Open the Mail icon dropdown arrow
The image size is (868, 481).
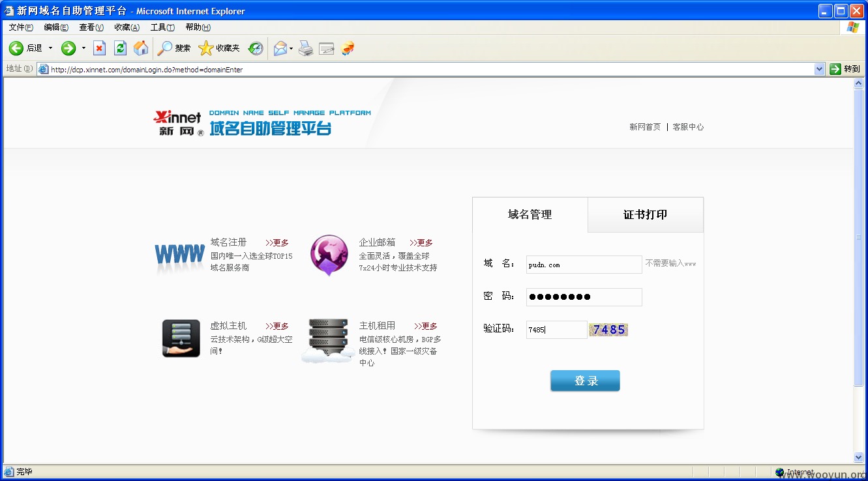click(292, 48)
